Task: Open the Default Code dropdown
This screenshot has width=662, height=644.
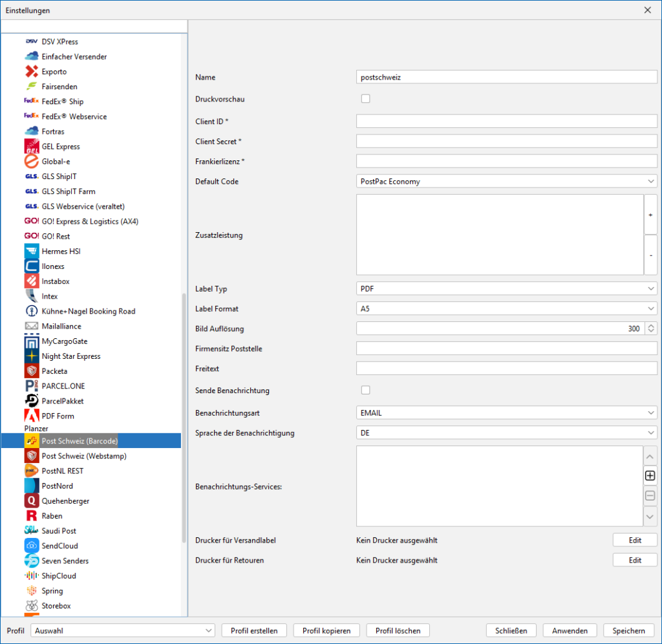Action: pyautogui.click(x=507, y=181)
